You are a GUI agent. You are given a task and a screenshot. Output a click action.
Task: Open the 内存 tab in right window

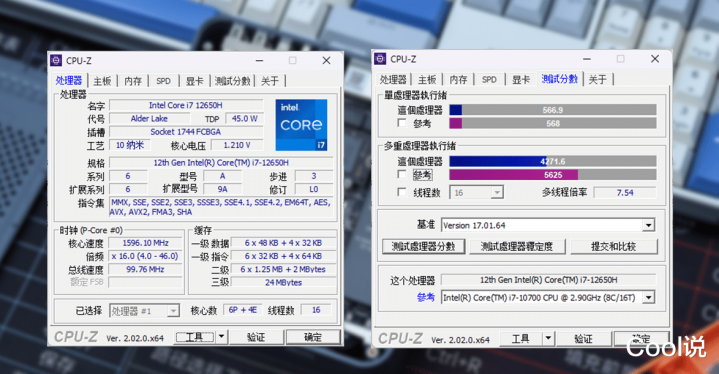458,79
